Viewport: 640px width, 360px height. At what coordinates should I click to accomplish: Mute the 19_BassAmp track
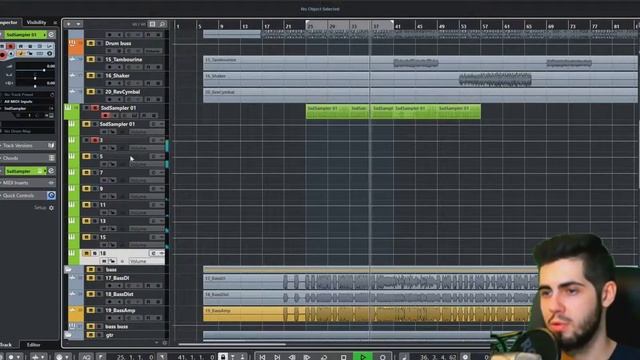[x=91, y=310]
